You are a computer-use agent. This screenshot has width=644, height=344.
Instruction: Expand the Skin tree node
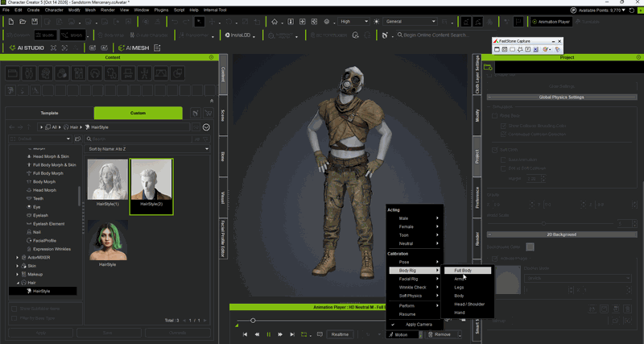[x=17, y=266]
